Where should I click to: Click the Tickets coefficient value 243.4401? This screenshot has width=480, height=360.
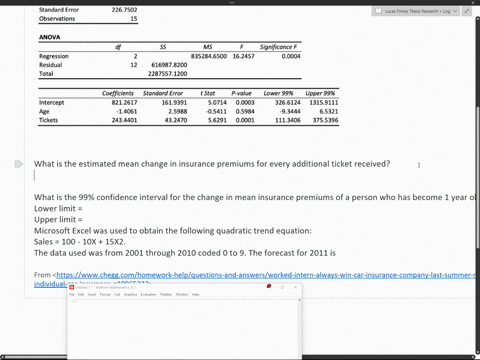124,120
